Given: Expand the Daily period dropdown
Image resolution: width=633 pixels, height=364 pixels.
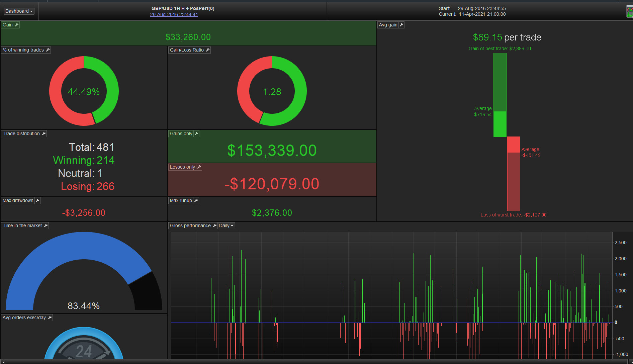Looking at the screenshot, I should click(226, 225).
